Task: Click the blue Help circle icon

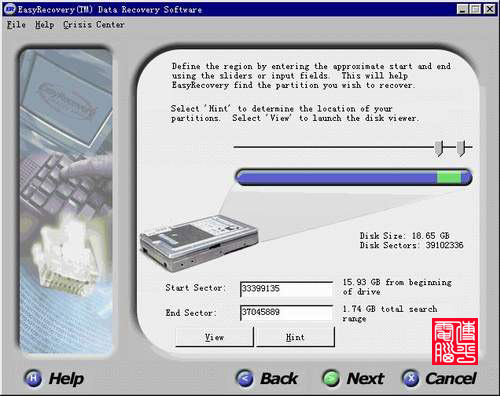Action: [33, 378]
